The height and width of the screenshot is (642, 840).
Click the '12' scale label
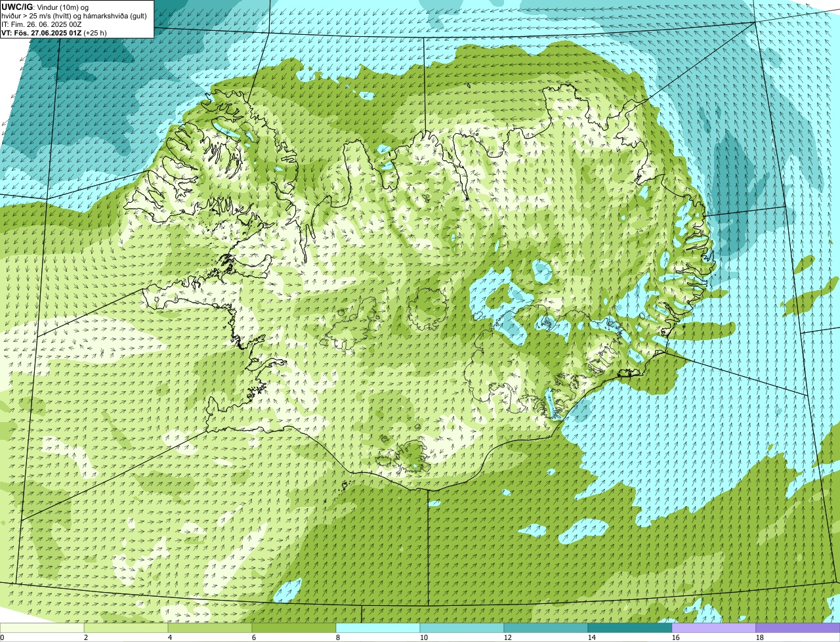508,637
